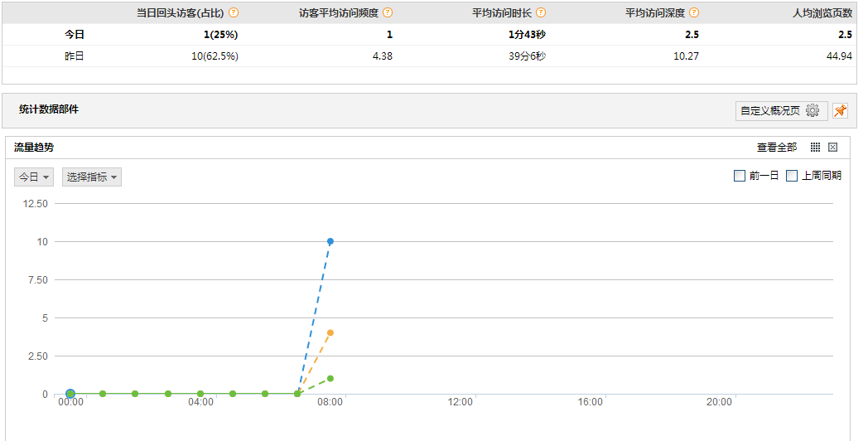The height and width of the screenshot is (441, 868).
Task: Close the 流量趋势 widget with the X icon
Action: coord(832,147)
